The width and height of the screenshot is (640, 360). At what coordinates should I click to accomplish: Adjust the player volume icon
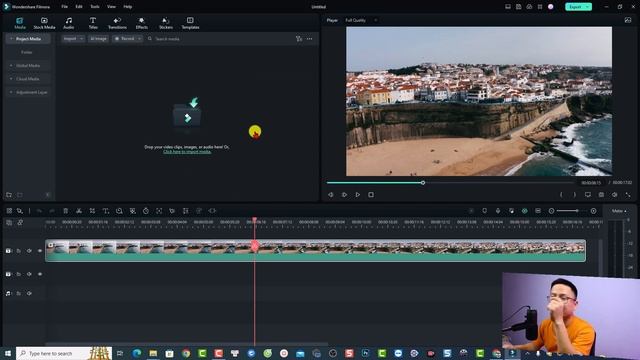click(614, 195)
